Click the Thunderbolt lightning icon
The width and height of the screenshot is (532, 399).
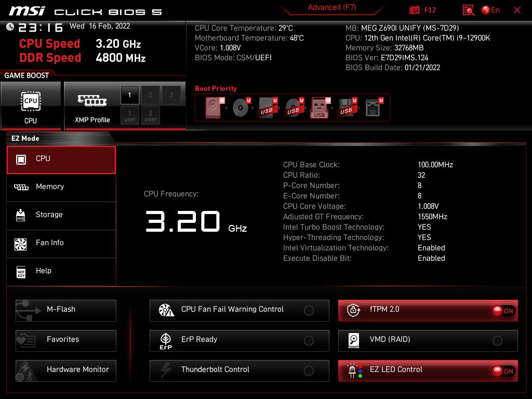[166, 370]
